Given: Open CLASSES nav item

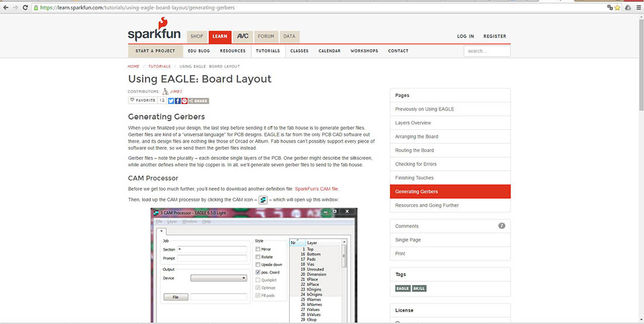Looking at the screenshot, I should (299, 51).
